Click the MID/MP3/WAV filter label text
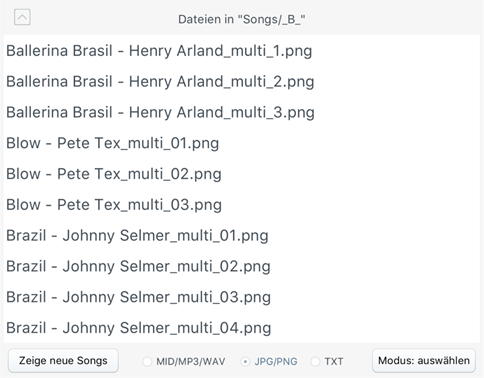This screenshot has height=378, width=484. point(191,362)
